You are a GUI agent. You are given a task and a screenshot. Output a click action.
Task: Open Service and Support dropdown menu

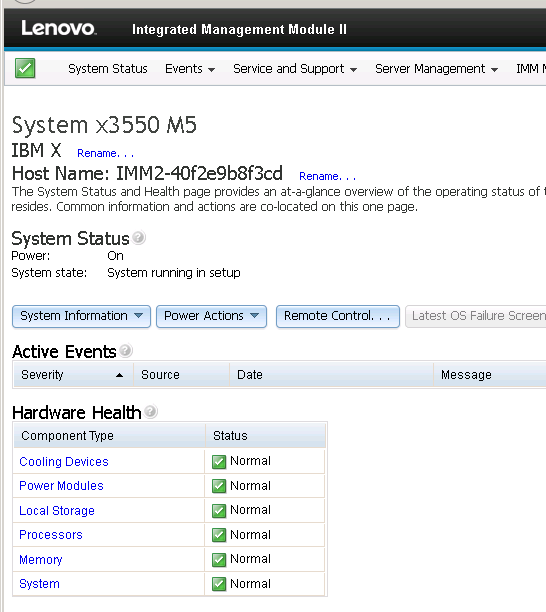295,69
